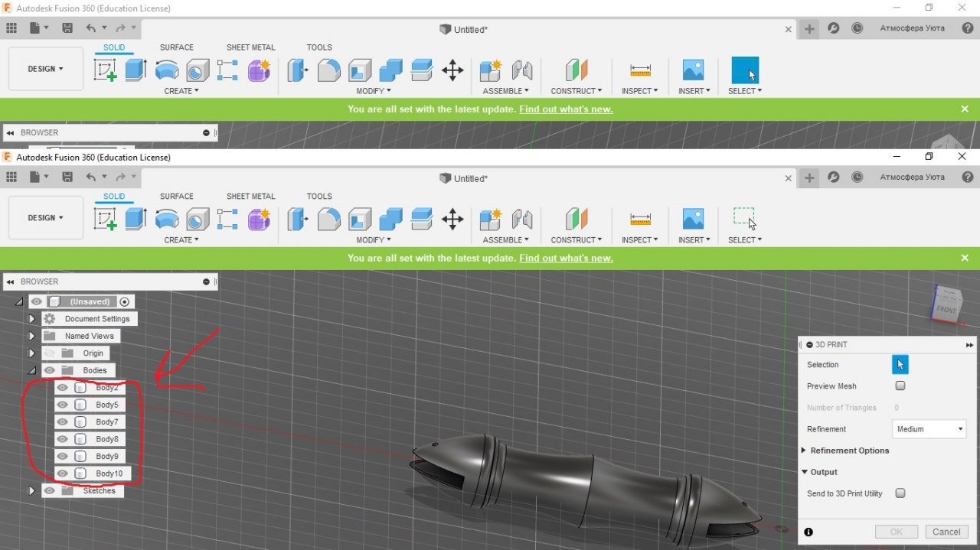This screenshot has height=550, width=980.
Task: Activate the Move/Copy tool in lower window
Action: [x=452, y=220]
